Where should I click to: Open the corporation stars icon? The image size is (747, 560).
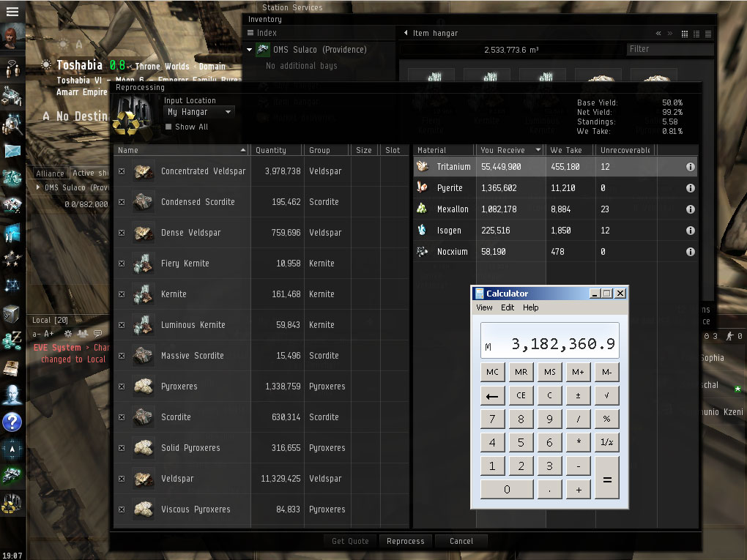[x=12, y=260]
